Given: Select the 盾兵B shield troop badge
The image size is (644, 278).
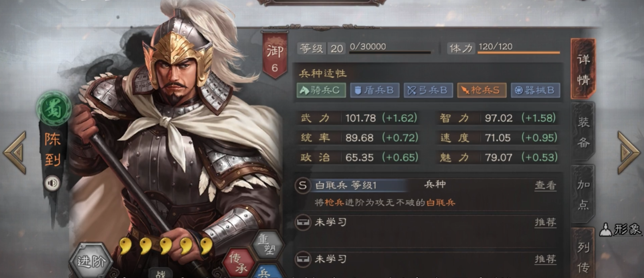Looking at the screenshot, I should [375, 90].
